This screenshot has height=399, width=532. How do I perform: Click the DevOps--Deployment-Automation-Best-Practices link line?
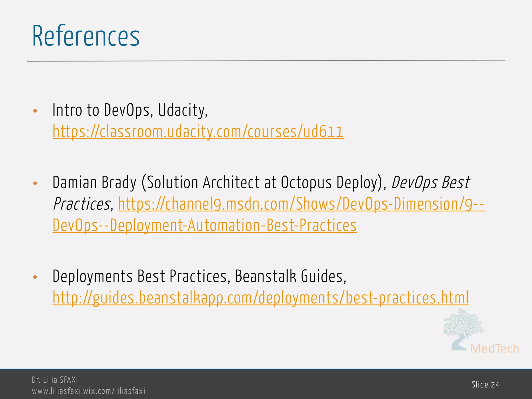tap(204, 225)
